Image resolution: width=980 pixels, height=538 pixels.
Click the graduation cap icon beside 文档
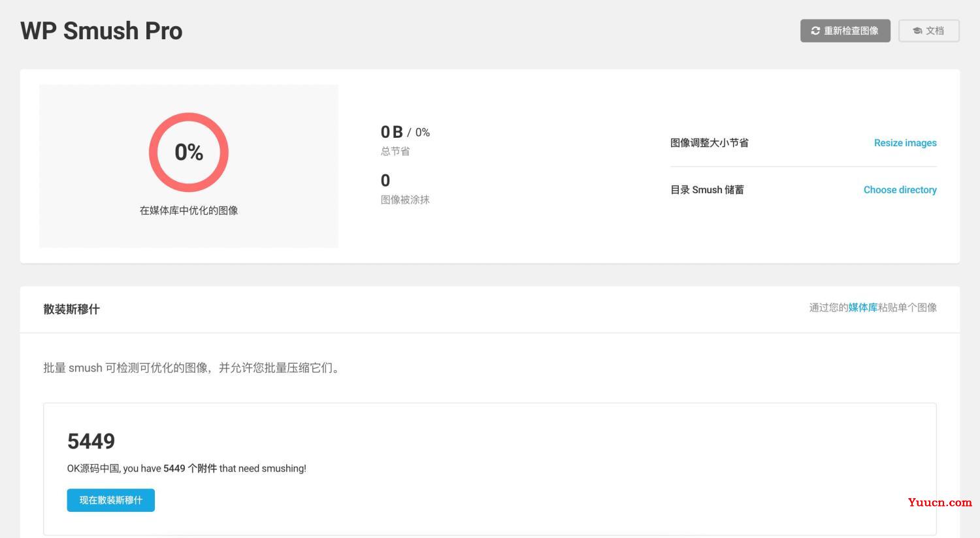click(917, 31)
